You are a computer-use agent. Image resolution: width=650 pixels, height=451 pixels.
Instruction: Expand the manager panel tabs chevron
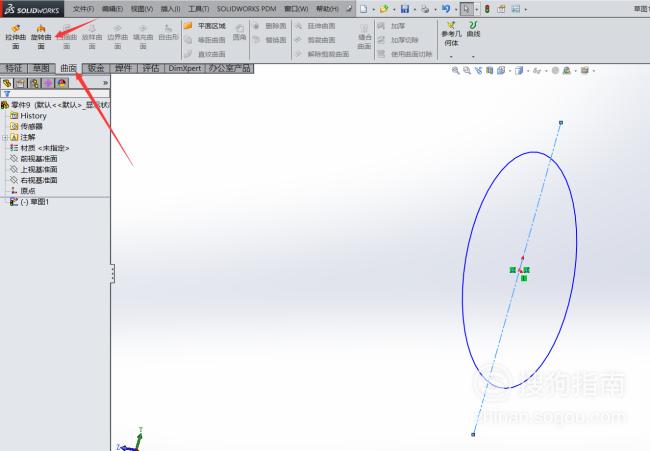[x=105, y=83]
